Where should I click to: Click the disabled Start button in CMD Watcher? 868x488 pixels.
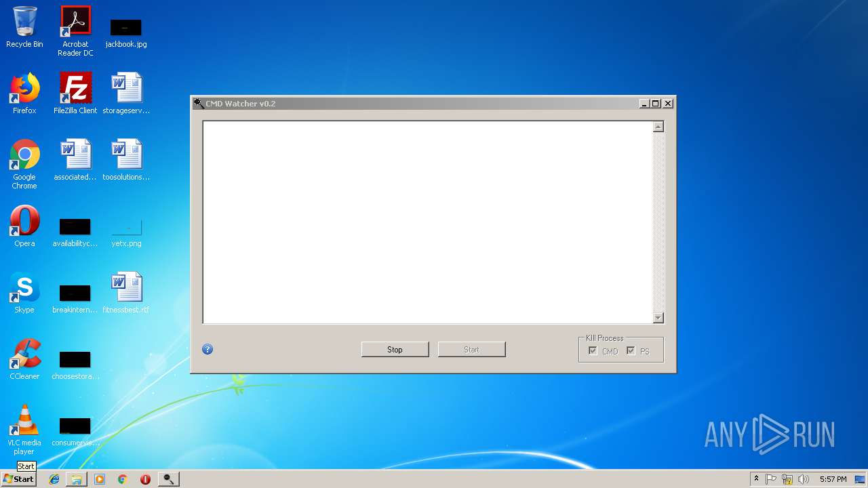pos(471,350)
